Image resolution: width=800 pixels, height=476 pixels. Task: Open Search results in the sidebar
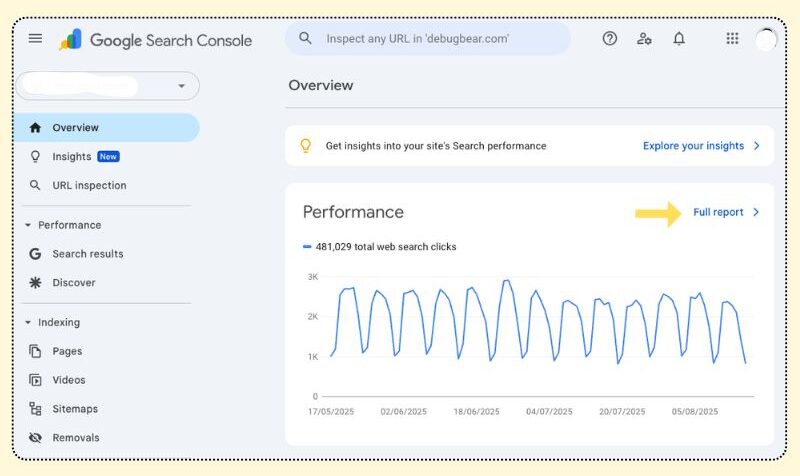[88, 254]
